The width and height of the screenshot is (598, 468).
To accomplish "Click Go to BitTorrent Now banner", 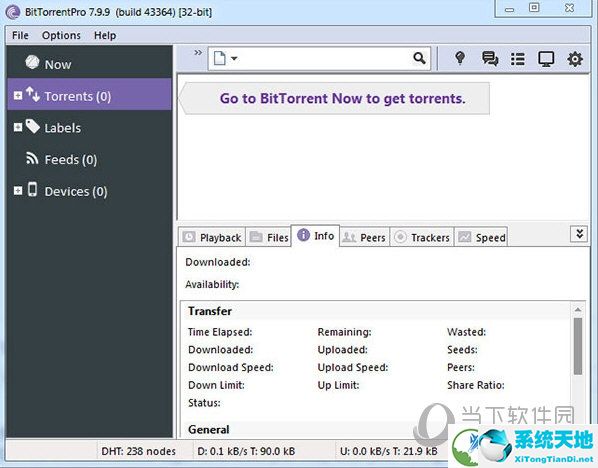I will [x=335, y=98].
